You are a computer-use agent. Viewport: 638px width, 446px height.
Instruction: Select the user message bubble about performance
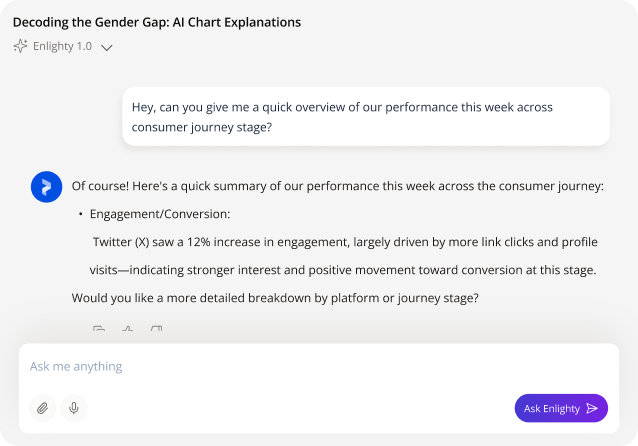[365, 117]
